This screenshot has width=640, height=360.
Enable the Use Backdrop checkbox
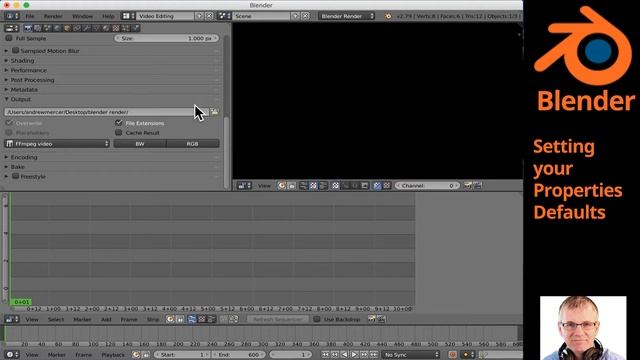(317, 319)
